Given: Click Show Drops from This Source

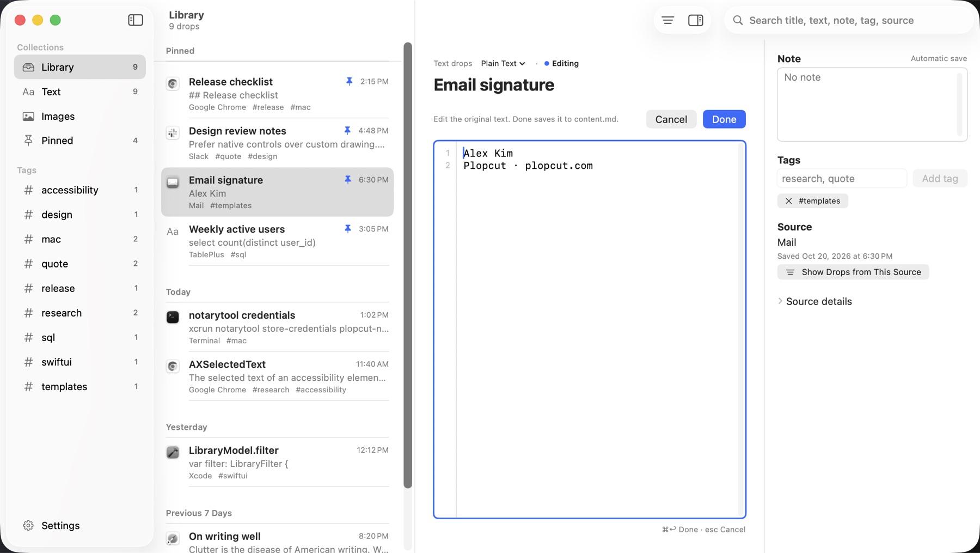Looking at the screenshot, I should coord(853,272).
